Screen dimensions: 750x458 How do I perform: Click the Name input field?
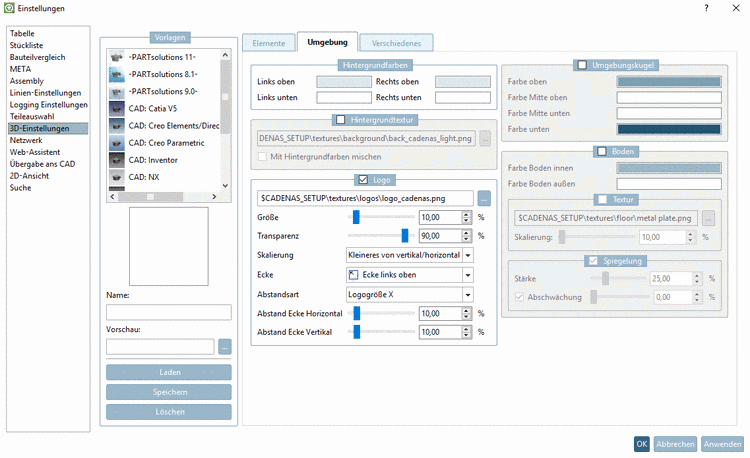click(x=169, y=312)
